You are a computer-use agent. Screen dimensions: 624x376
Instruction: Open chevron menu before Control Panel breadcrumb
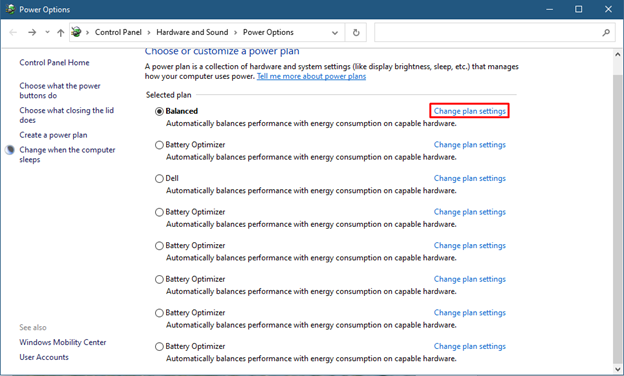[88, 32]
